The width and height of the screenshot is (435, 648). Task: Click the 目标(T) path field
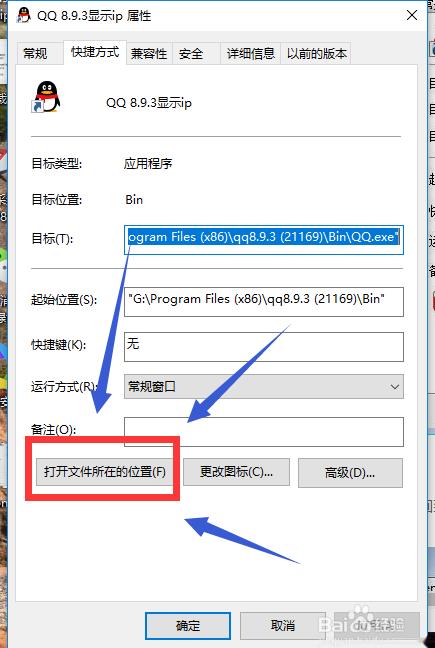(x=264, y=240)
